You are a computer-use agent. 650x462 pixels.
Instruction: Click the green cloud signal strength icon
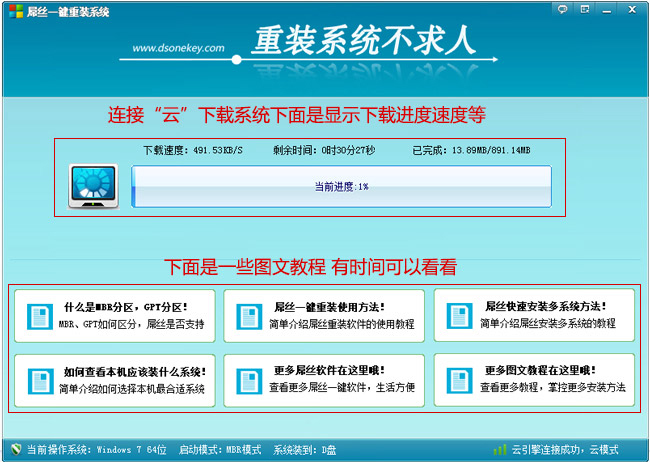(500, 449)
